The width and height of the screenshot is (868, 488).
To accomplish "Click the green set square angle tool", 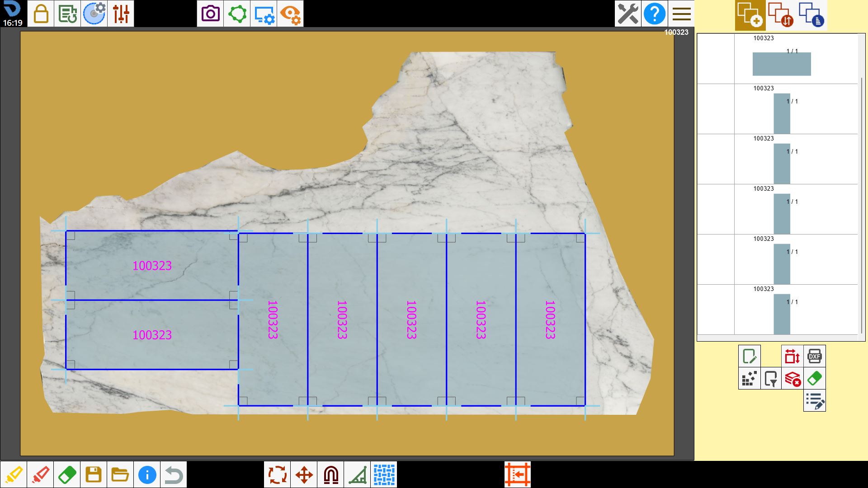I will click(357, 474).
